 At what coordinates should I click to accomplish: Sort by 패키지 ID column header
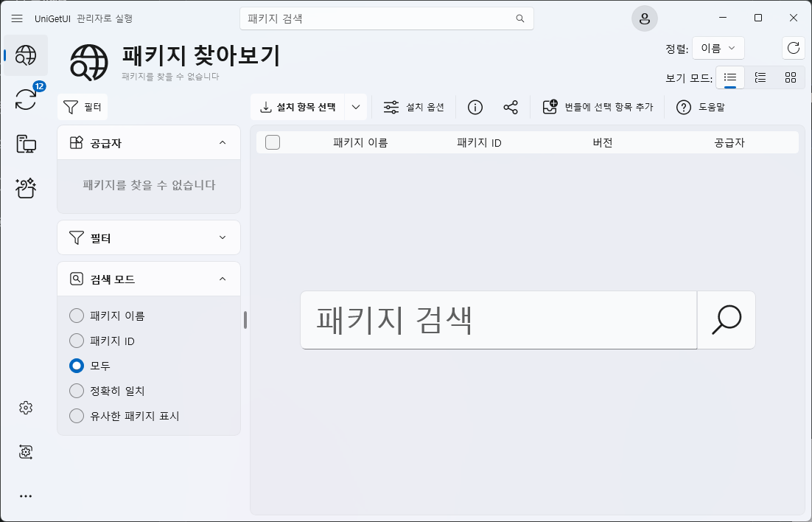tap(479, 142)
